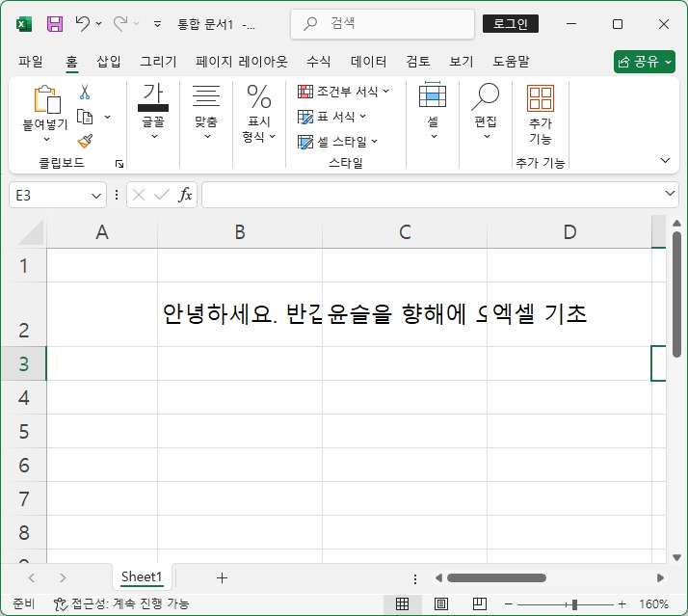Expand the formula bar chevron
The image size is (688, 616).
tap(670, 193)
